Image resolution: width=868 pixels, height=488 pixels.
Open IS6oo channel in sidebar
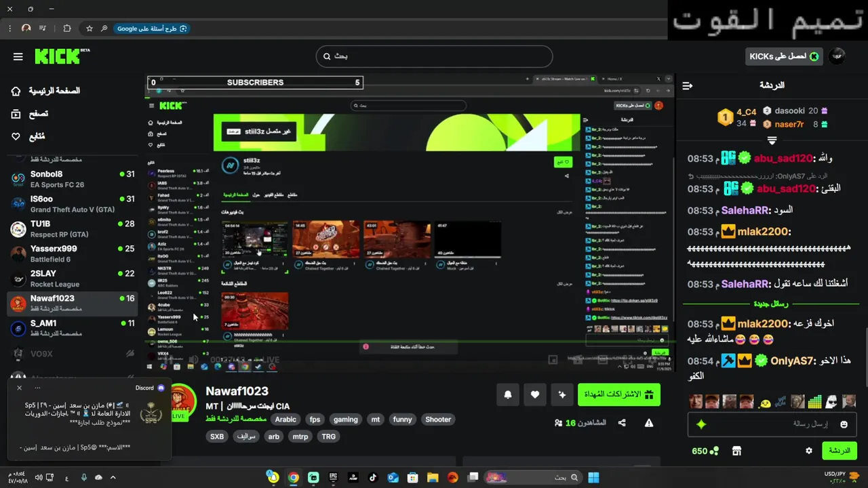point(73,204)
